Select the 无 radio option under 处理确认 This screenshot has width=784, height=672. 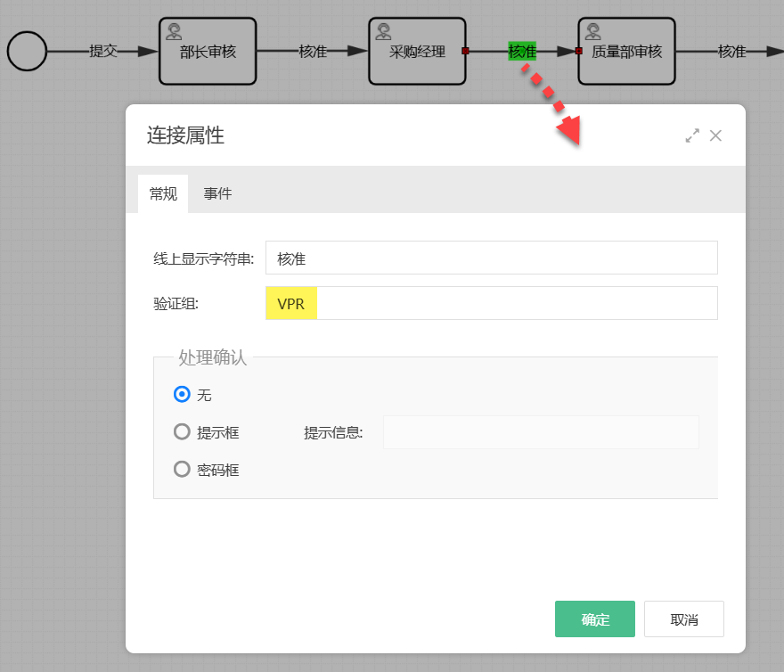[x=184, y=394]
